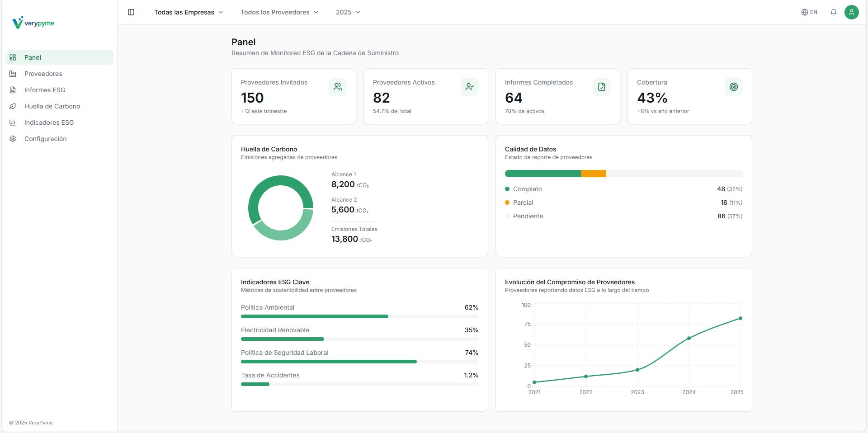Click the carbon footprint donut chart

point(280,208)
